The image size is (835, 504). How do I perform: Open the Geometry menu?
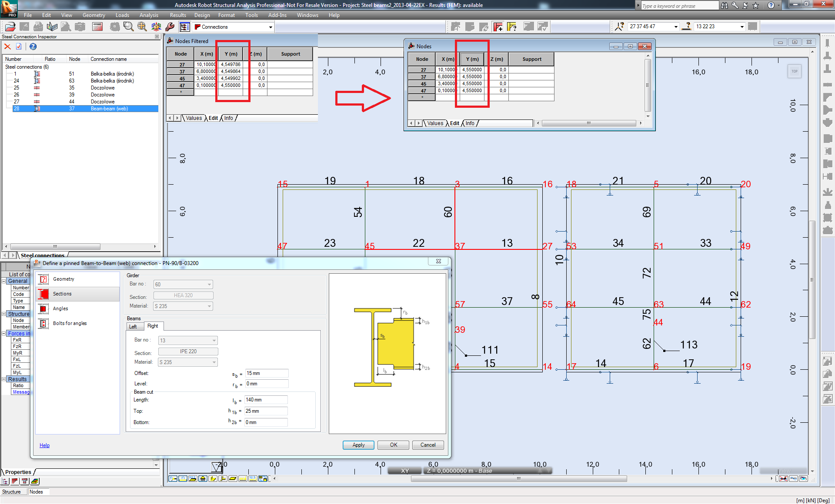pyautogui.click(x=94, y=15)
